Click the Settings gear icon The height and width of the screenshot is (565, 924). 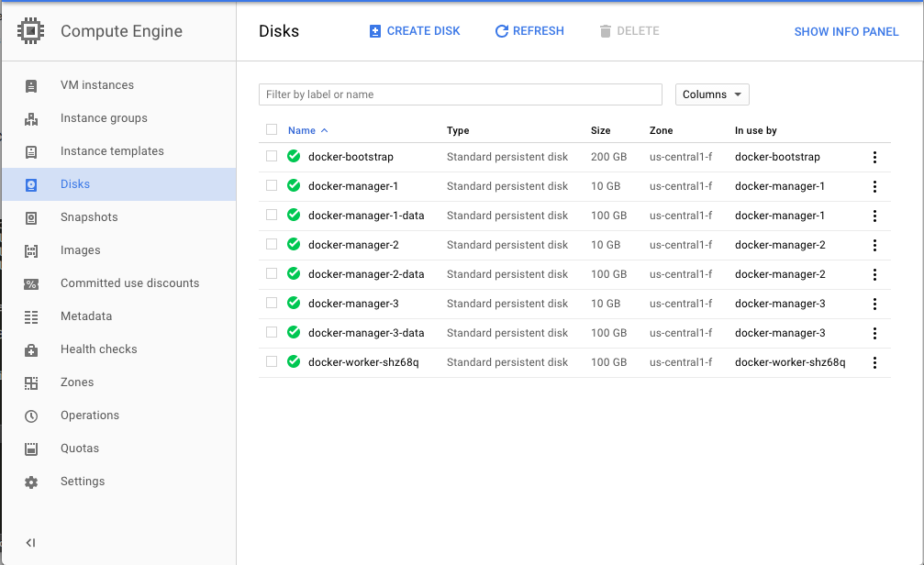31,482
